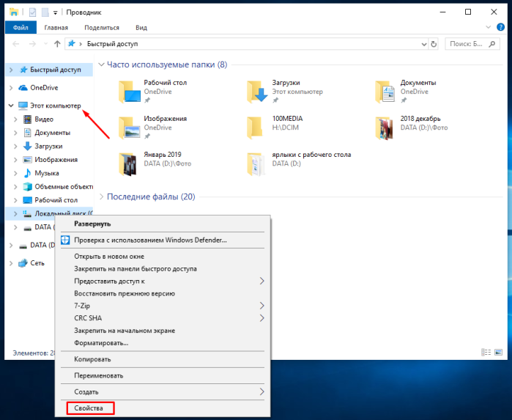This screenshot has width=512, height=420.
Task: Expand the OneDrive tree node
Action: (x=11, y=88)
